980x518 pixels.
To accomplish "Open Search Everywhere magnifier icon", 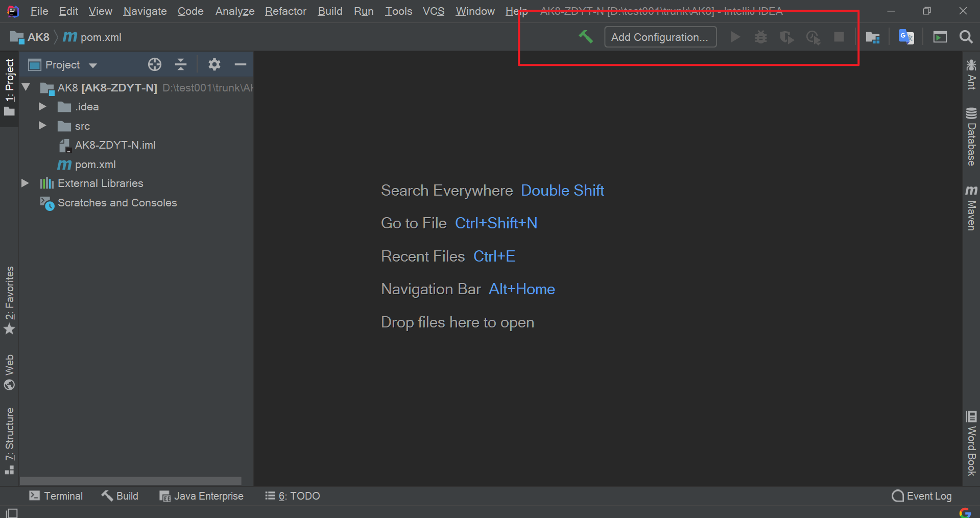I will pyautogui.click(x=966, y=37).
